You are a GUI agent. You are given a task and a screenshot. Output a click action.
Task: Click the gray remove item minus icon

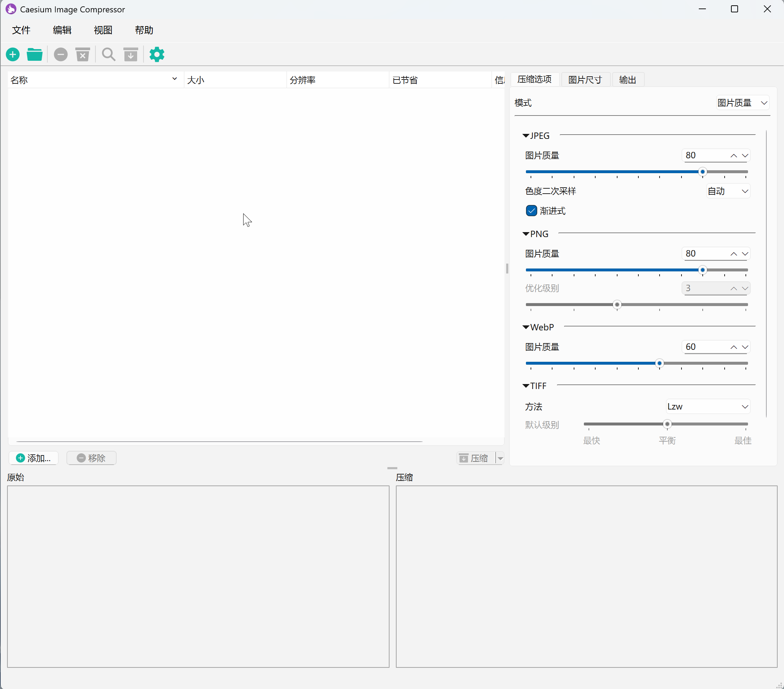point(60,54)
